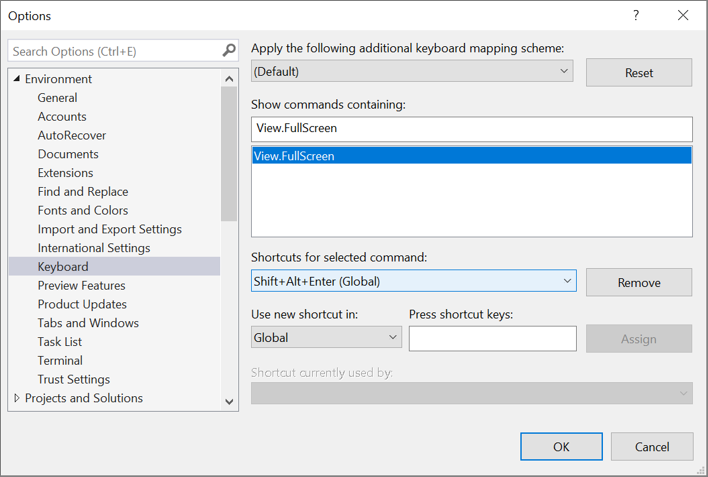Screen dimensions: 708x477
Task: Select the Keyboard options page
Action: 114,267
